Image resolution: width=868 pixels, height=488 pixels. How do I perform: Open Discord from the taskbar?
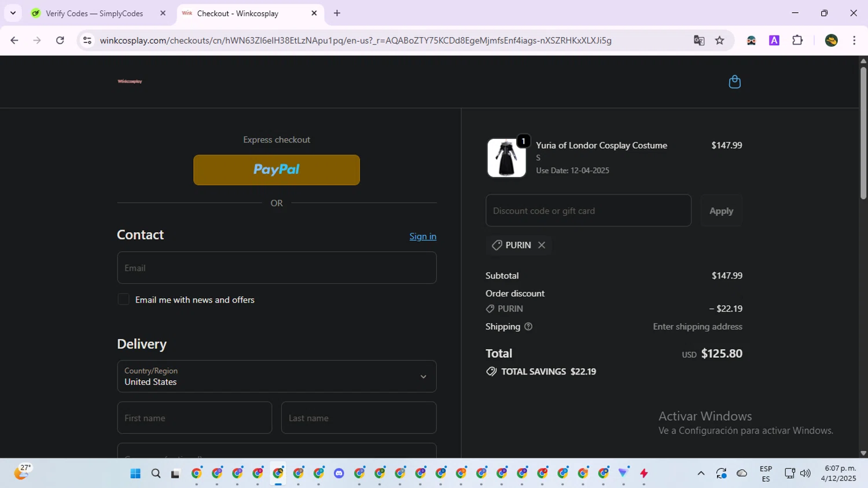coord(339,474)
